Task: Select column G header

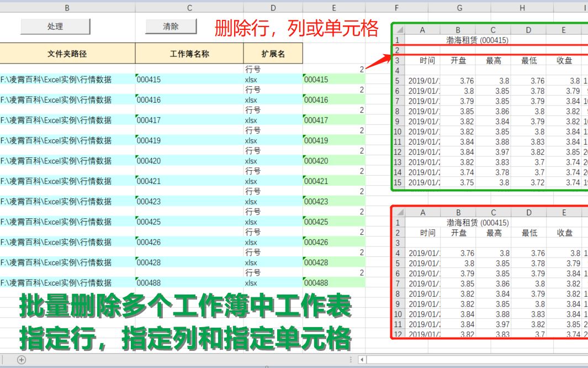Action: pyautogui.click(x=459, y=8)
